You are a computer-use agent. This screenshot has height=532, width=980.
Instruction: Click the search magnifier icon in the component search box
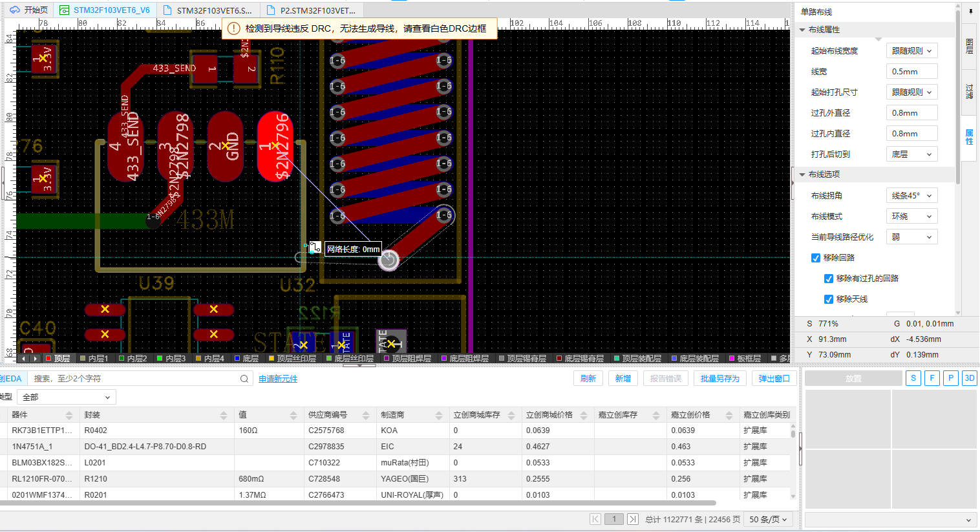[244, 379]
